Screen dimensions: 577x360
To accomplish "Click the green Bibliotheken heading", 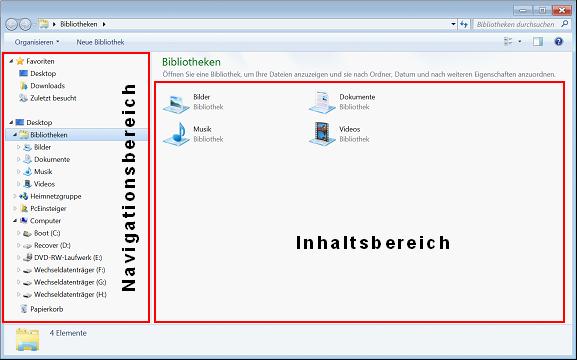I will [191, 62].
